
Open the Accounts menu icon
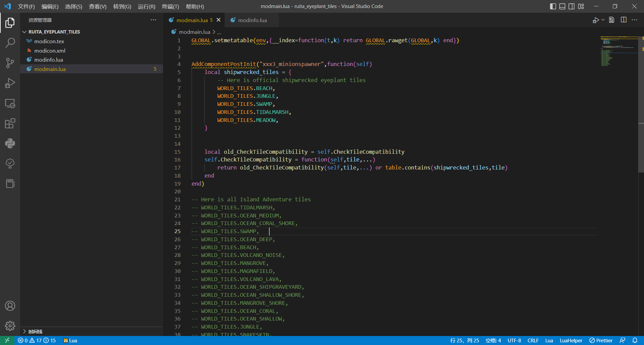[10, 306]
